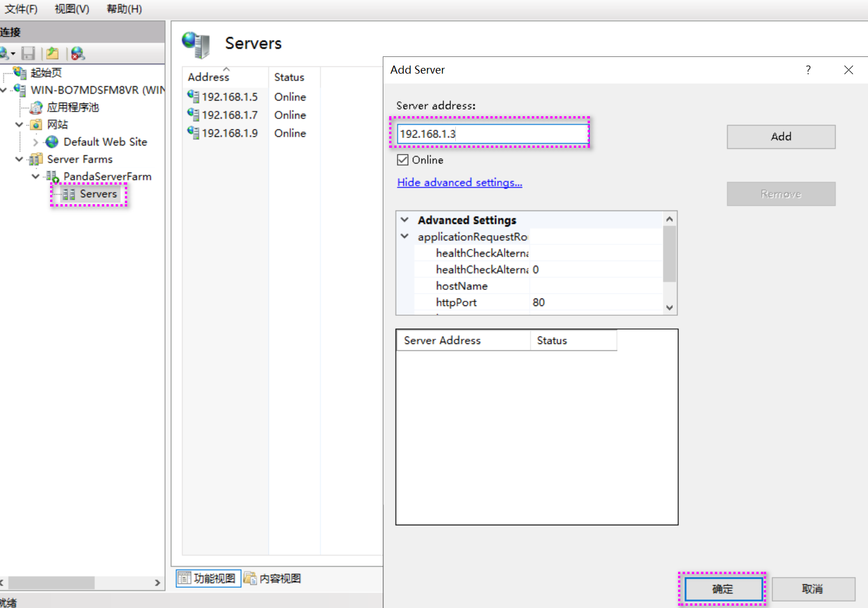
Task: Click the WIN-BO7MDSFM8VR server node icon
Action: 20,90
